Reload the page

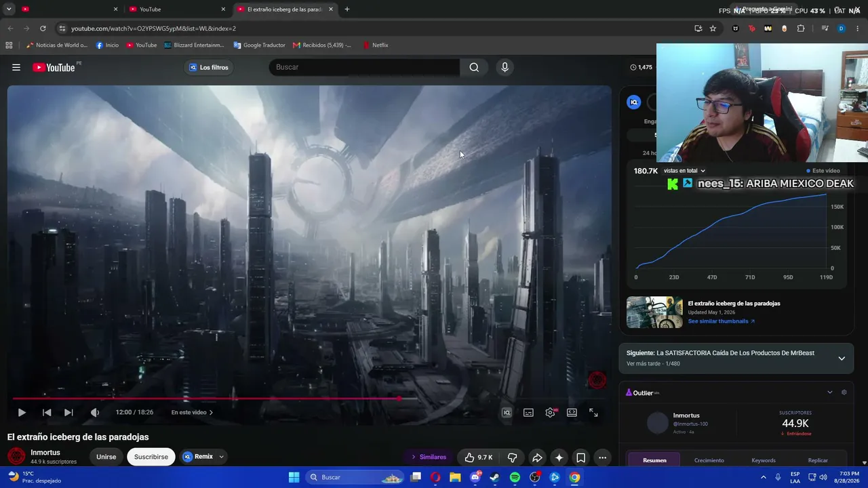click(43, 28)
